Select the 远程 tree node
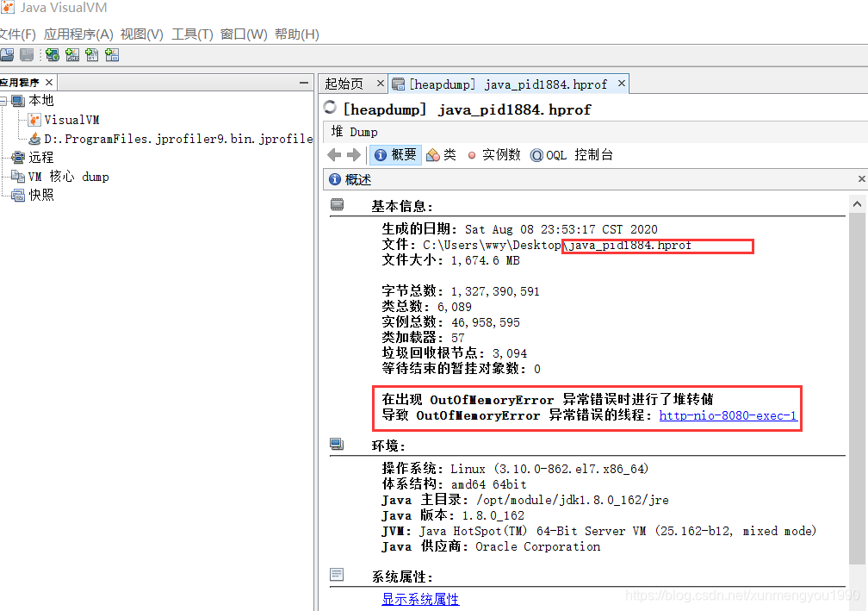868x611 pixels. [41, 158]
